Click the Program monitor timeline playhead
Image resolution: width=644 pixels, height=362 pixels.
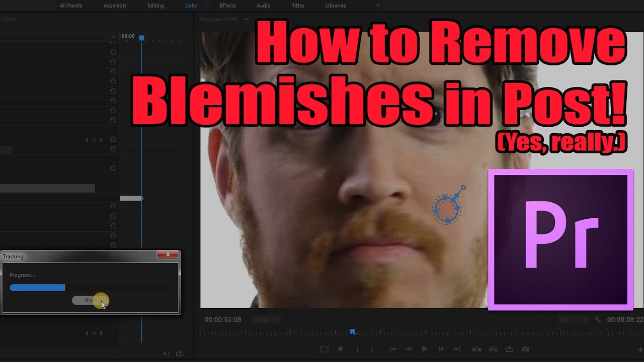click(x=353, y=332)
